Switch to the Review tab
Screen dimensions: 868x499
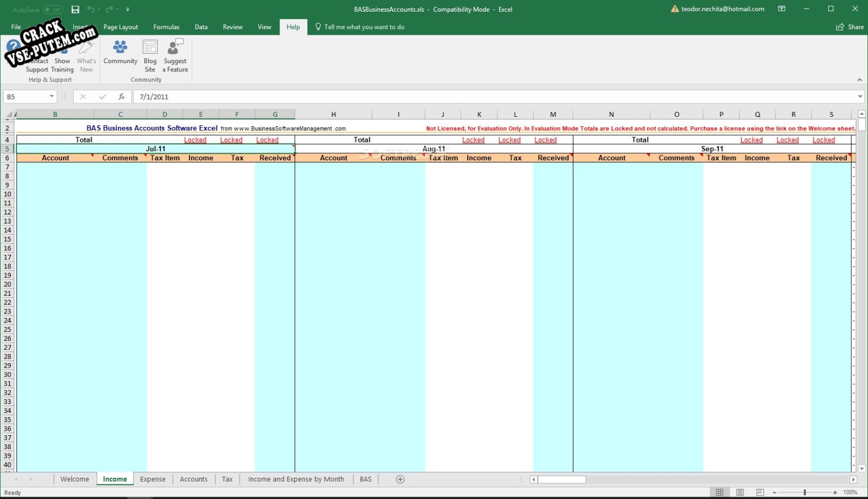pos(233,27)
